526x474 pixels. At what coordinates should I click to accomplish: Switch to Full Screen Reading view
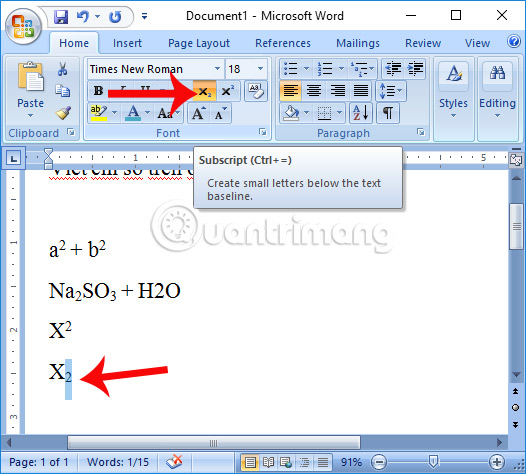(268, 463)
